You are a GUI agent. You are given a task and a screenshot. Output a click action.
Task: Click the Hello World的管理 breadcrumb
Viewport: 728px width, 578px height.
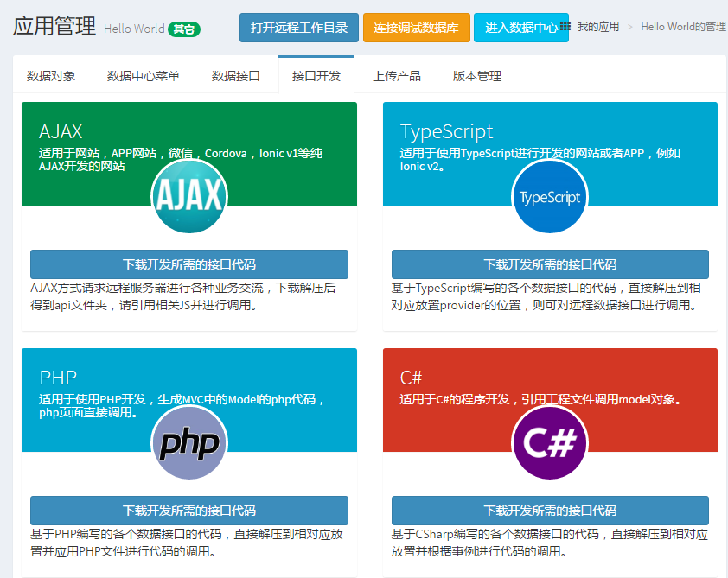[683, 27]
